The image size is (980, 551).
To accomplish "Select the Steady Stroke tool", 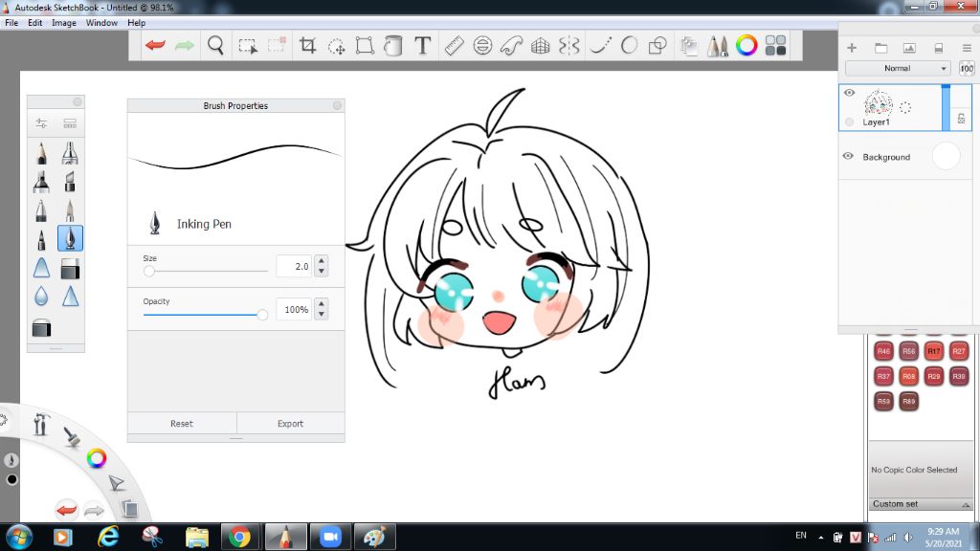I will click(x=601, y=46).
